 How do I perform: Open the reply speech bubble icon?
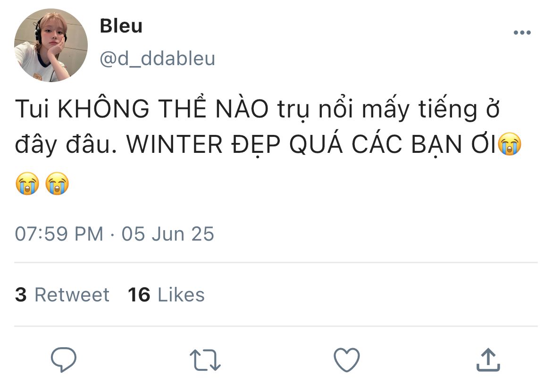point(64,359)
